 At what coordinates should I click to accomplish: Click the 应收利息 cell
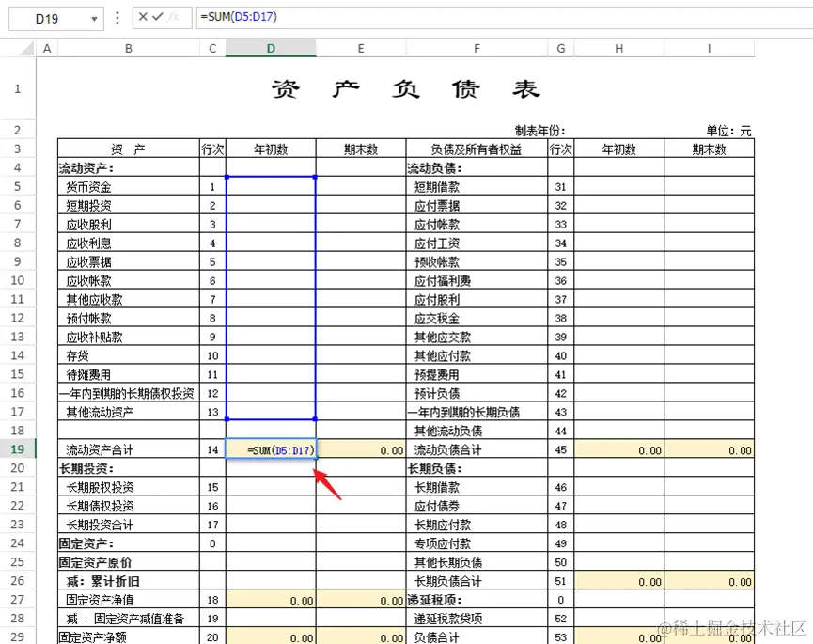(x=129, y=243)
